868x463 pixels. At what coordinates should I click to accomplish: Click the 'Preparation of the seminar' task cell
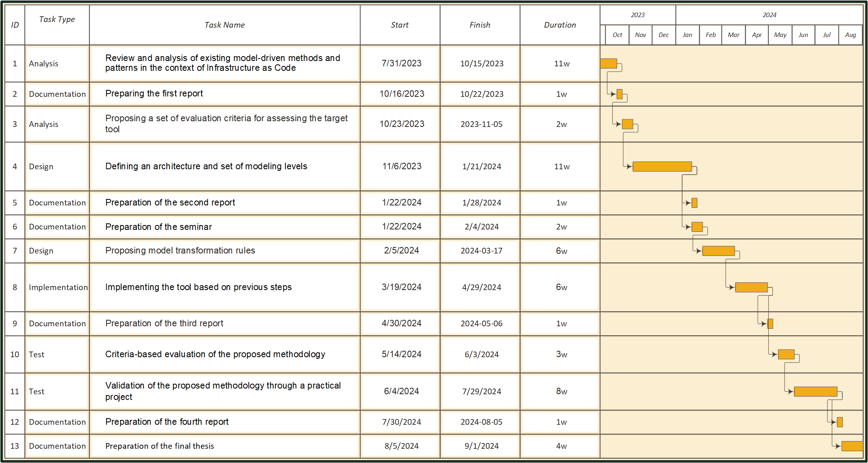[159, 227]
